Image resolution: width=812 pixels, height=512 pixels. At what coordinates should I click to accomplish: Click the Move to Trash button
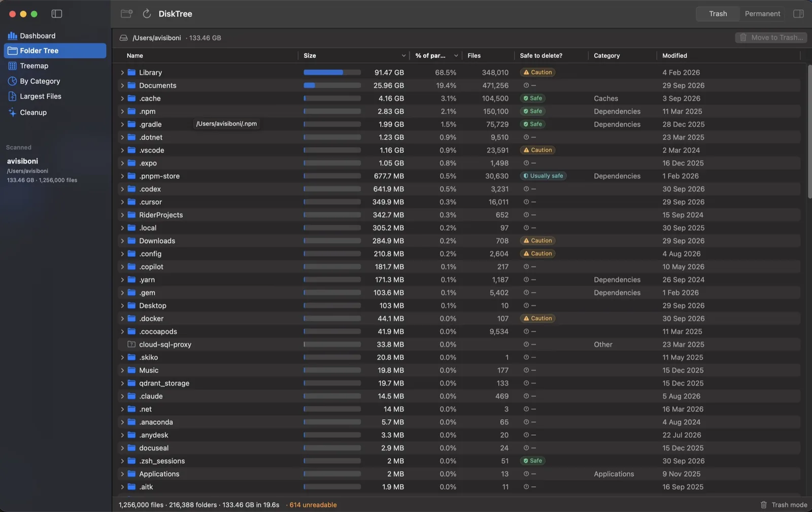[x=771, y=38]
